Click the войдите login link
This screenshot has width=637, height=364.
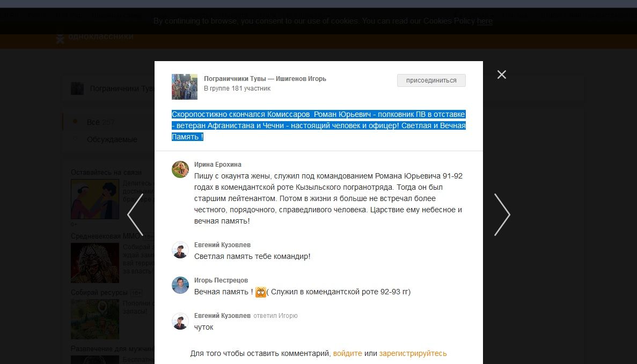click(x=347, y=353)
